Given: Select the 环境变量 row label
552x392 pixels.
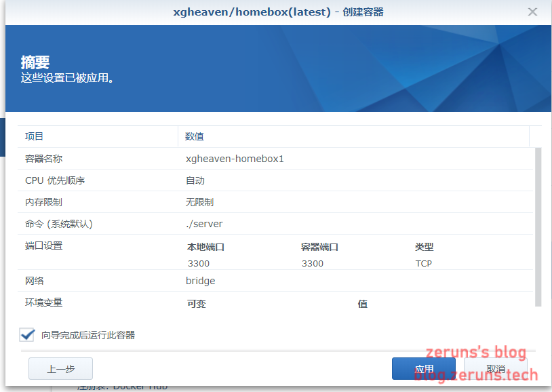Looking at the screenshot, I should pyautogui.click(x=43, y=302).
